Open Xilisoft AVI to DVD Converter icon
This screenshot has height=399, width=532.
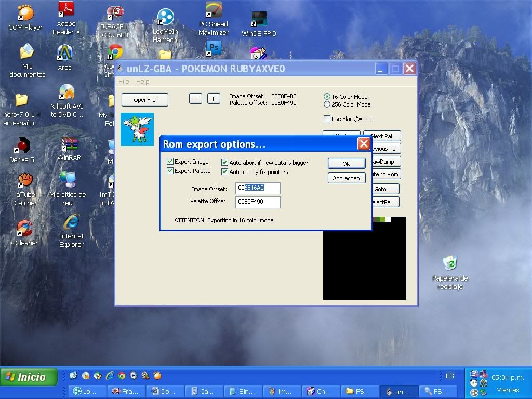pos(67,101)
